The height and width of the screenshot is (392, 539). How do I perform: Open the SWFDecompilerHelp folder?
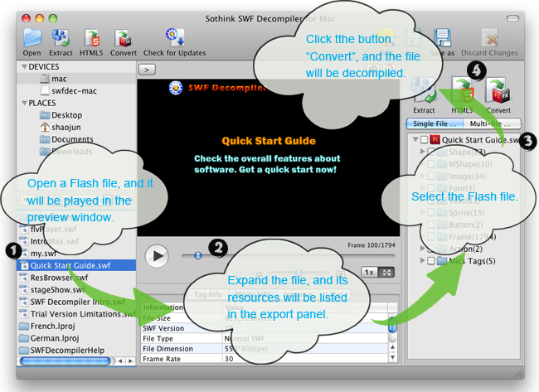tap(76, 350)
